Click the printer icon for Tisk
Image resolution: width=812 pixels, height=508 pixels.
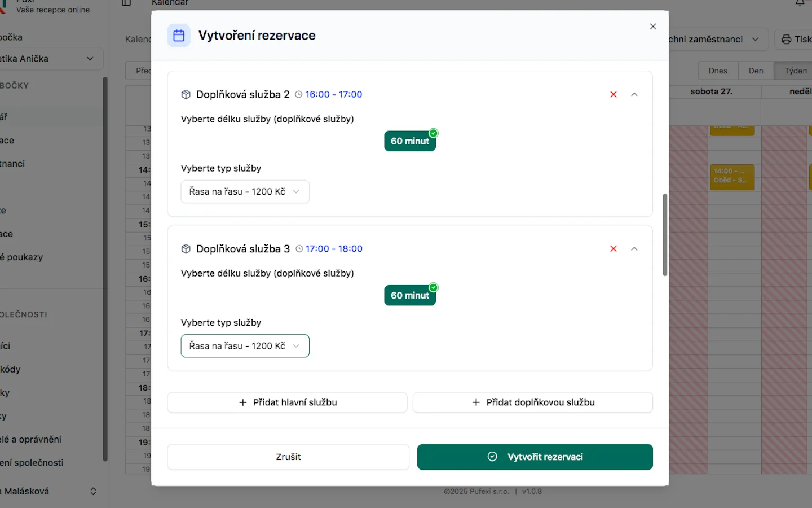click(x=786, y=40)
